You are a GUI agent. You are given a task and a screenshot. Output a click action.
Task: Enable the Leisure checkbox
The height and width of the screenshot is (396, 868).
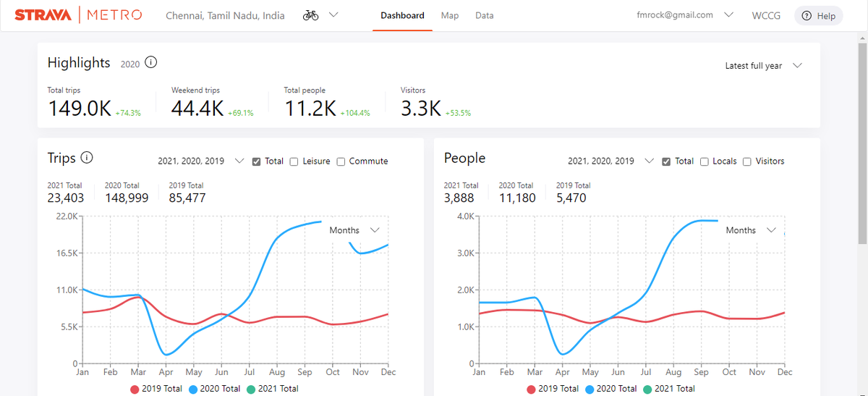(x=294, y=161)
